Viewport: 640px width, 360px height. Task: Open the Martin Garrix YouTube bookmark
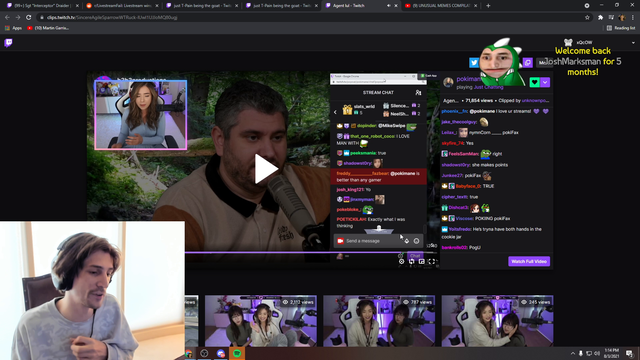48,28
